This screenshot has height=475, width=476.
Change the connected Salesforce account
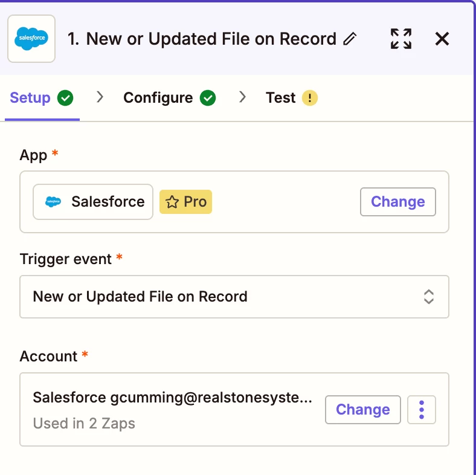point(363,409)
